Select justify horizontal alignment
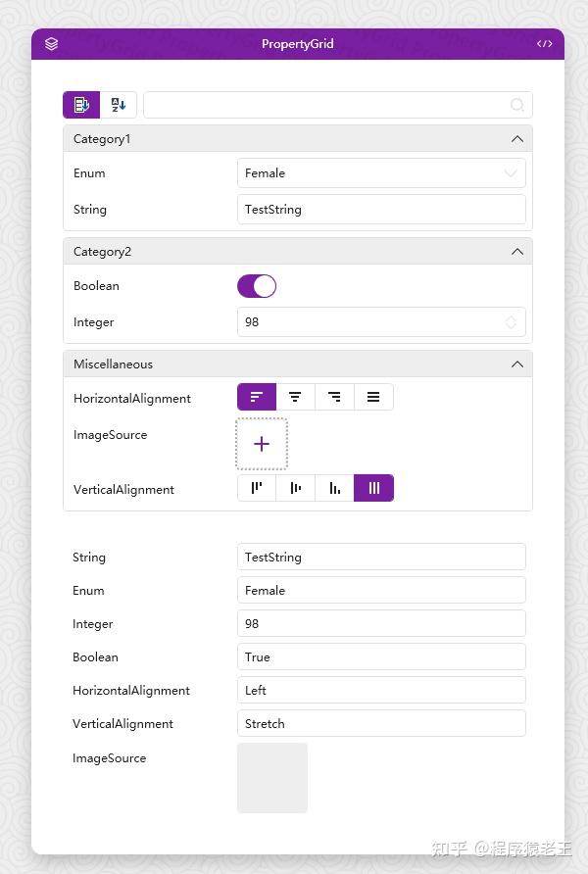Screen dimensions: 588x874 [373, 397]
